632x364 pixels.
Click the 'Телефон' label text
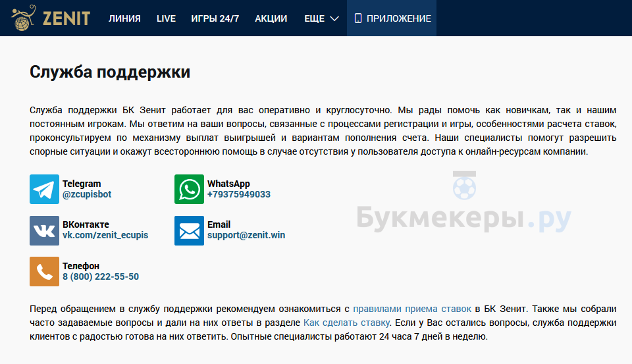(80, 266)
